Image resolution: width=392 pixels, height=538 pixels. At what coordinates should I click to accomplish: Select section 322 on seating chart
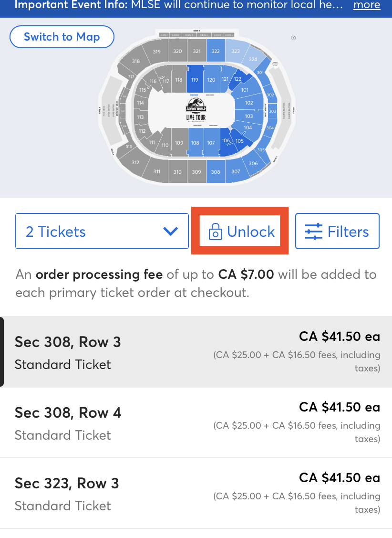[x=216, y=51]
